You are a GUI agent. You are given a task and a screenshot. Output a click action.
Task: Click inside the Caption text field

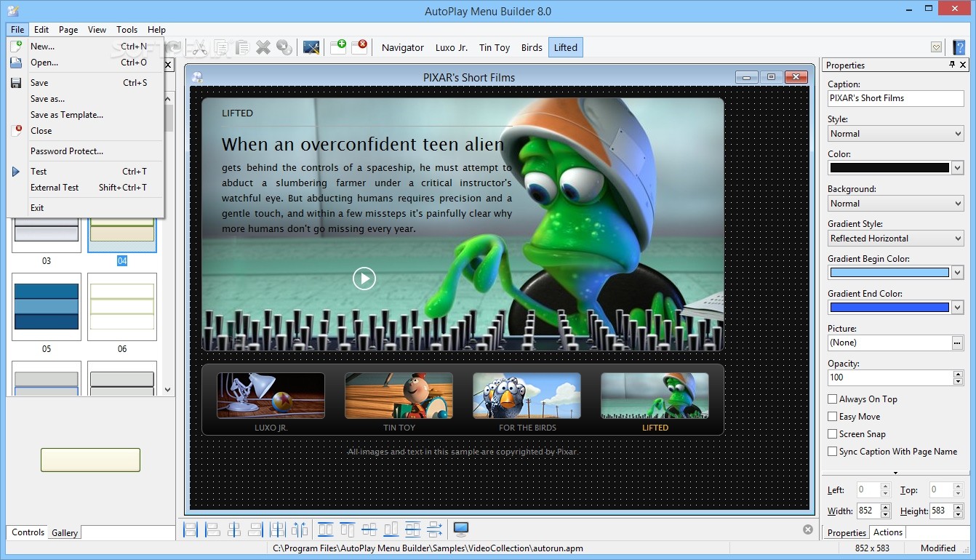(895, 98)
